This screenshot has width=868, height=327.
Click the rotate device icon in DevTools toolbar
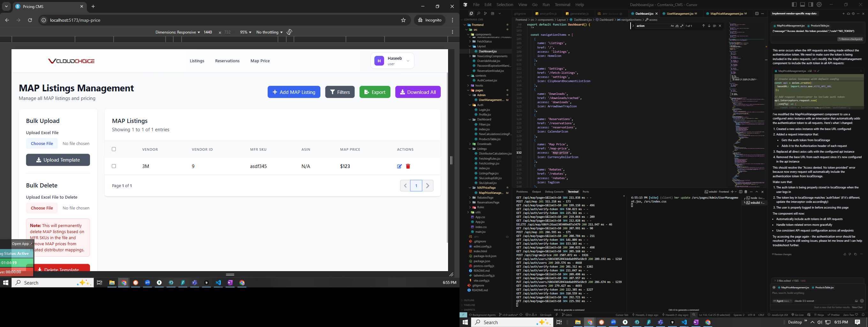click(x=289, y=32)
